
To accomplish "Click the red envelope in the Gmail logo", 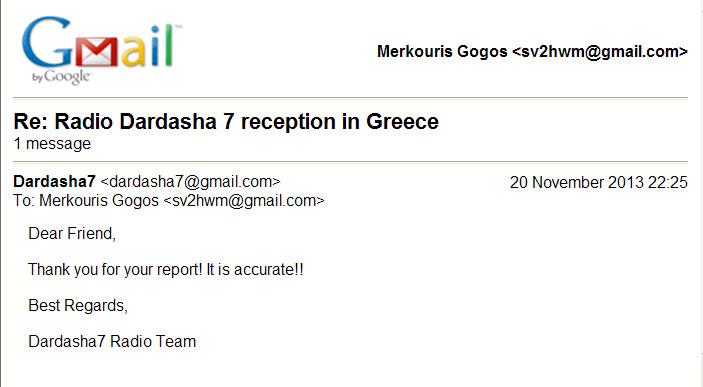I will coord(97,51).
